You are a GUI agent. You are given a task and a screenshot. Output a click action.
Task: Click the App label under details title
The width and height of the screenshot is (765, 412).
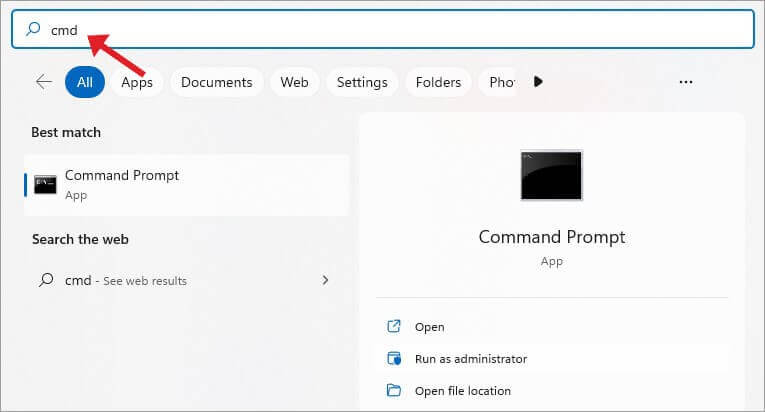click(x=551, y=262)
